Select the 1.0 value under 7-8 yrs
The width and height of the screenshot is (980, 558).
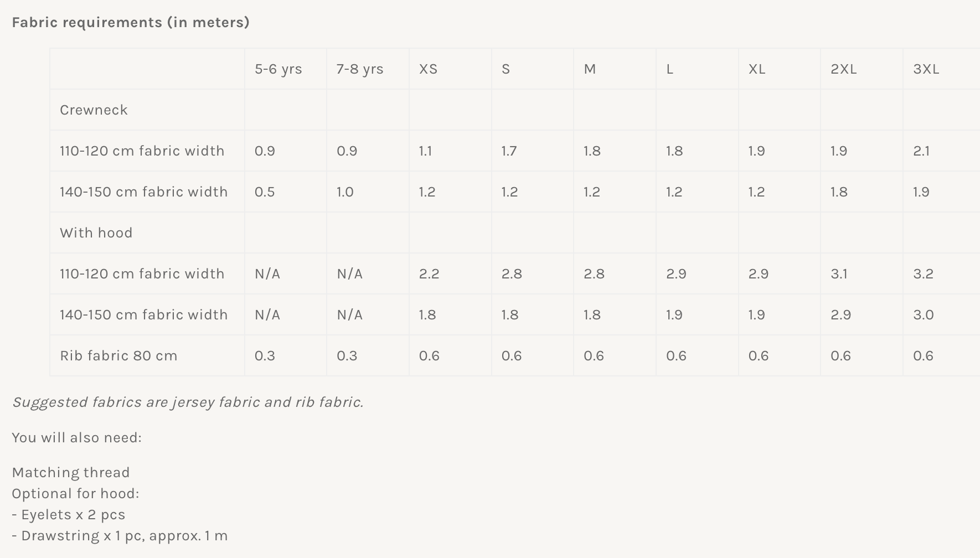coord(345,192)
